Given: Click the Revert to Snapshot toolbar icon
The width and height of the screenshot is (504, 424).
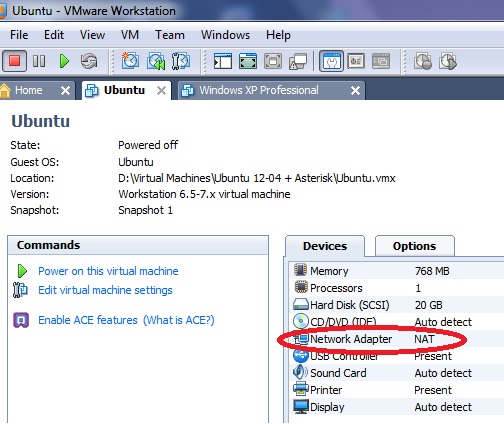Looking at the screenshot, I should pyautogui.click(x=156, y=61).
